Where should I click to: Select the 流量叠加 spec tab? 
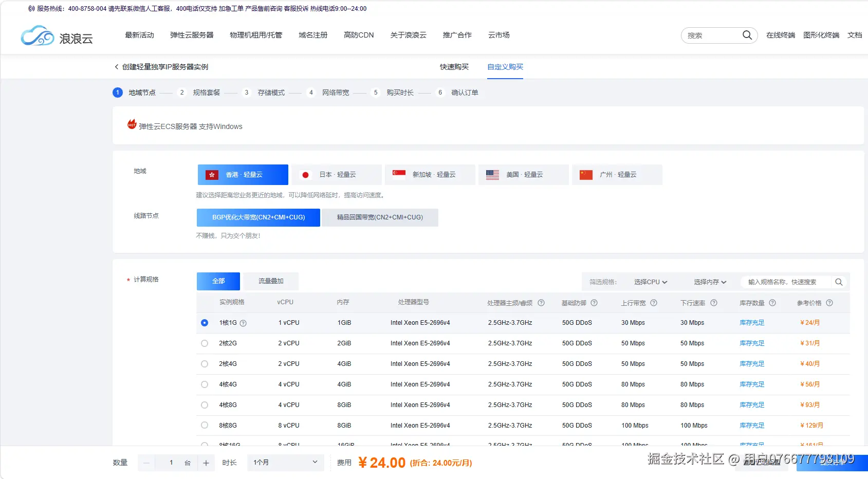(x=271, y=281)
